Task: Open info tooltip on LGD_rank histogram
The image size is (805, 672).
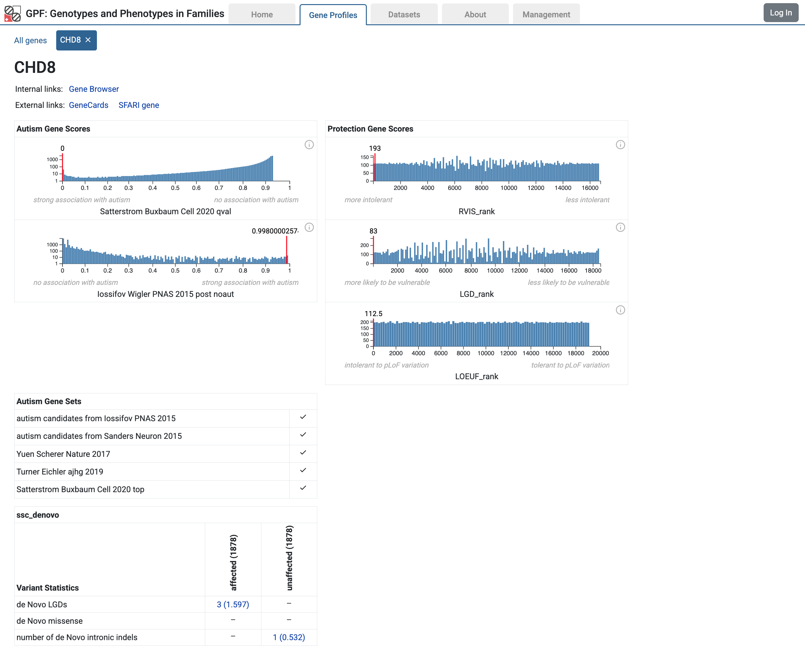Action: point(621,227)
